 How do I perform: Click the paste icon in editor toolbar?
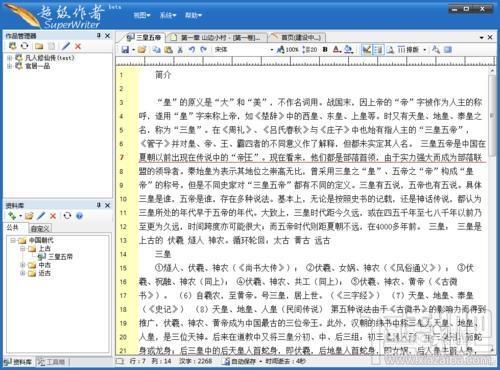coord(168,50)
